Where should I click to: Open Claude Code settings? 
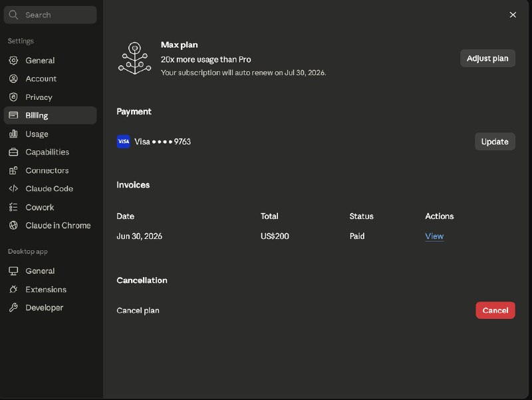coord(51,188)
